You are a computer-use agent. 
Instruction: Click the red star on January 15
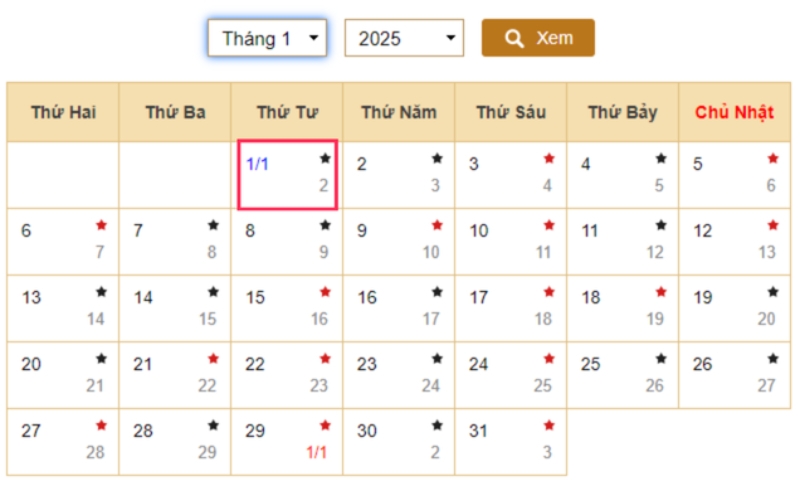(325, 292)
